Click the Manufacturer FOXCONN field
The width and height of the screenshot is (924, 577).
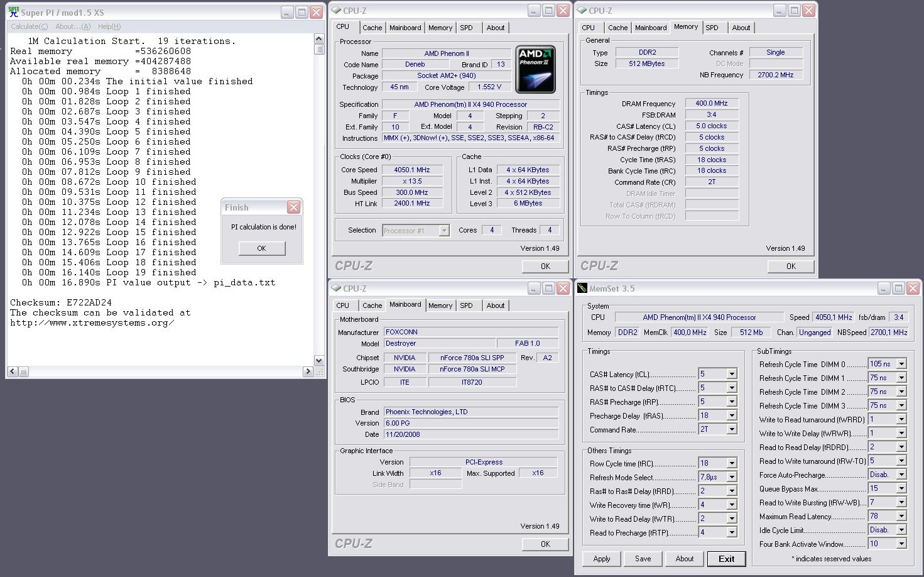point(471,332)
